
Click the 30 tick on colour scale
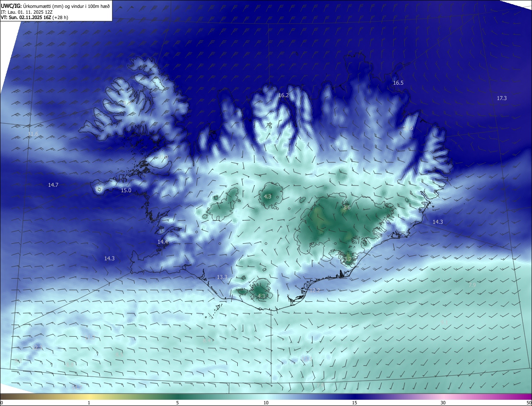tap(443, 403)
